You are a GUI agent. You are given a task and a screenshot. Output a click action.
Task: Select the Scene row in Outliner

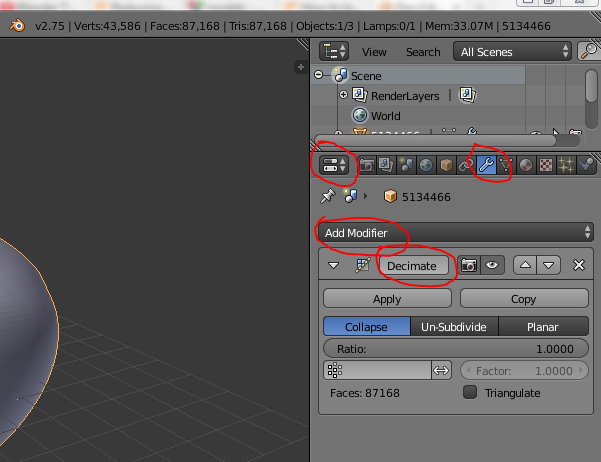pos(418,75)
